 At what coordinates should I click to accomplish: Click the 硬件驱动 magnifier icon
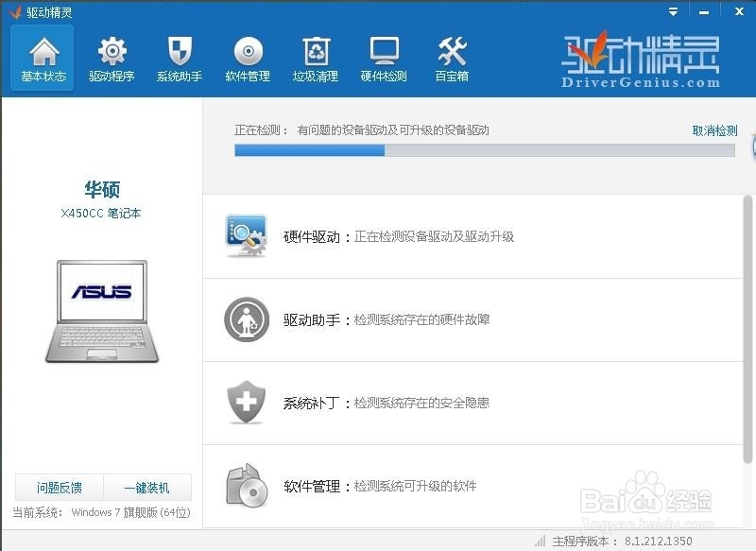click(247, 235)
